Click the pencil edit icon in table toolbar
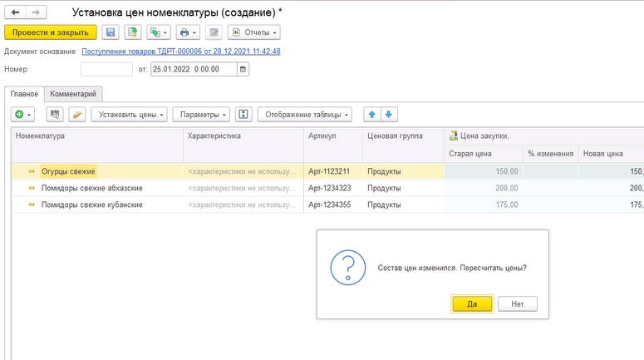 pyautogui.click(x=76, y=114)
